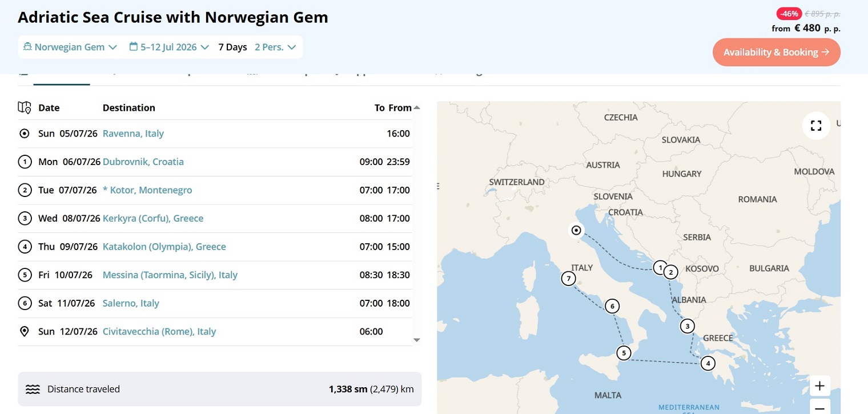The width and height of the screenshot is (868, 414).
Task: Open the Dubrovnik, Croatia destination link
Action: click(x=143, y=162)
